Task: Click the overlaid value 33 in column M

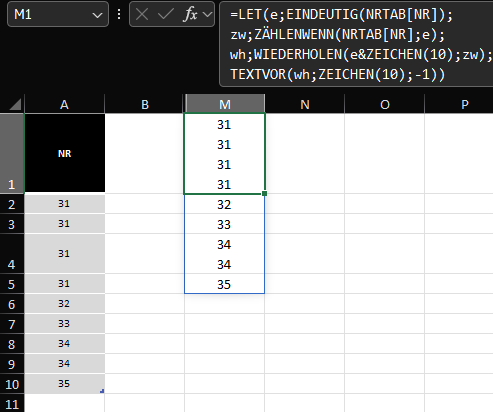Action: coord(224,224)
